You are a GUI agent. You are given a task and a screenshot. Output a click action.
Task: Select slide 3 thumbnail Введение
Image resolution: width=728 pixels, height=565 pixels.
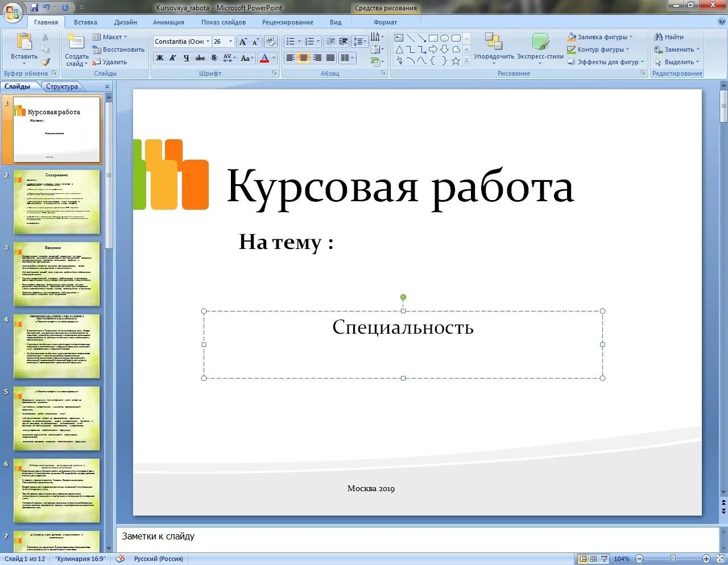tap(56, 275)
